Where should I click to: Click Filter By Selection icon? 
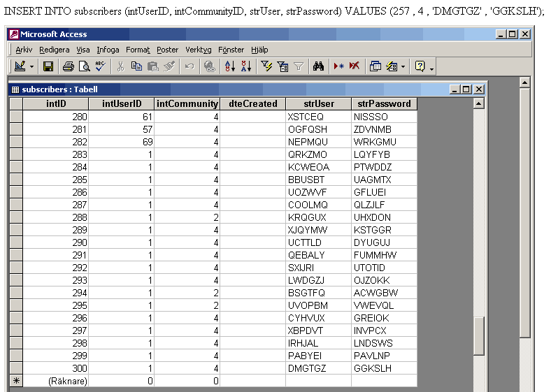(266, 66)
